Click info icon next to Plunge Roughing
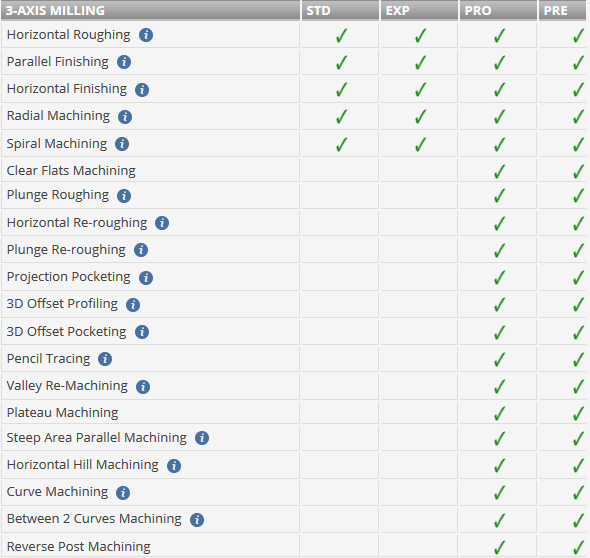 point(124,196)
